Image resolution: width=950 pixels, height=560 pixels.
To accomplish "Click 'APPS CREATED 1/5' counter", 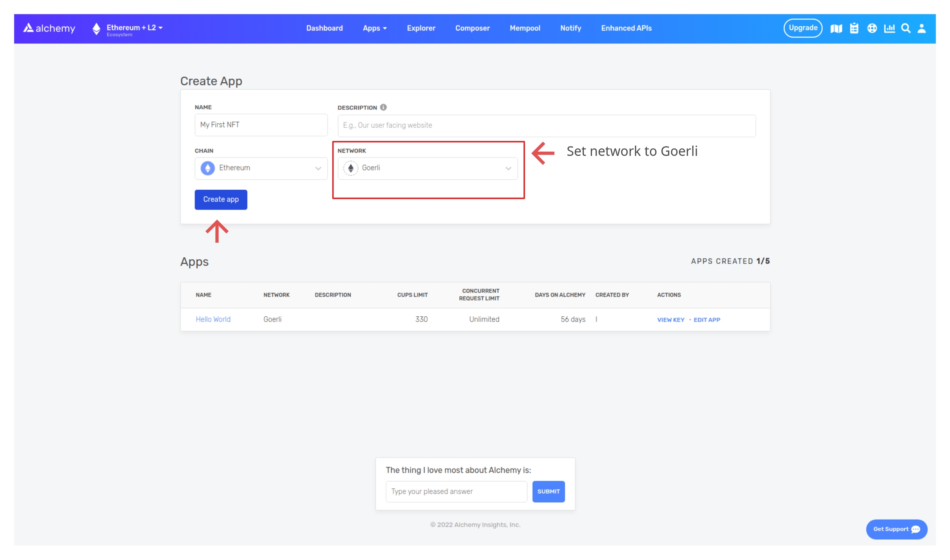I will [730, 261].
